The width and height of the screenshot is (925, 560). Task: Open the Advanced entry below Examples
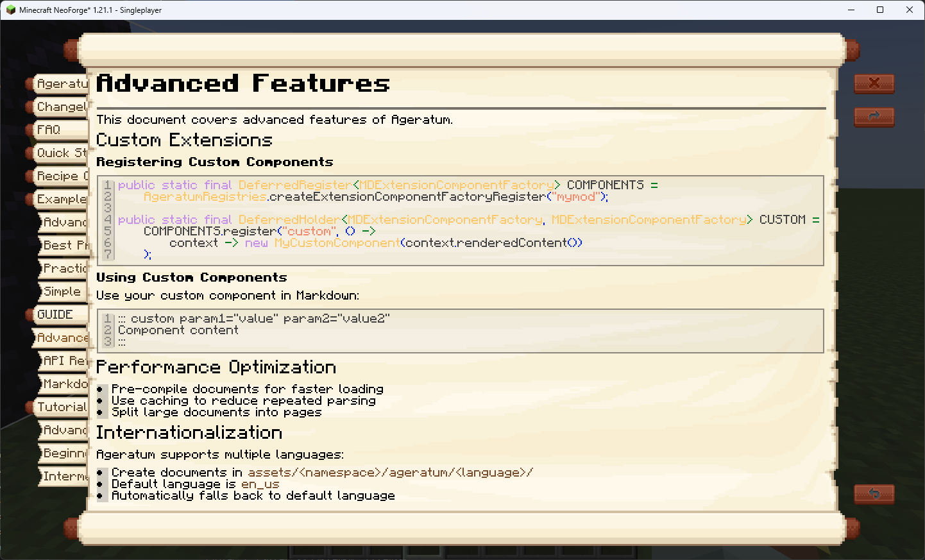63,223
